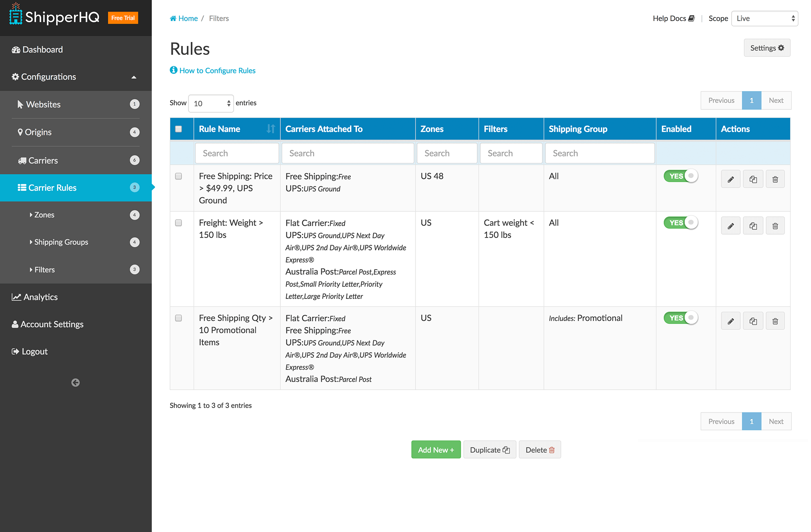The height and width of the screenshot is (532, 811).
Task: Open the Scope dropdown set to Live
Action: (764, 18)
